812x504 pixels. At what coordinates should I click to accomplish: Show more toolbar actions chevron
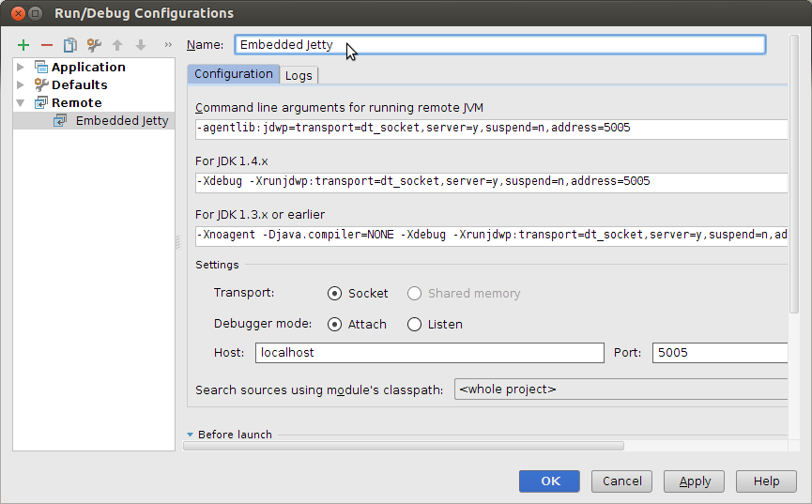(168, 44)
